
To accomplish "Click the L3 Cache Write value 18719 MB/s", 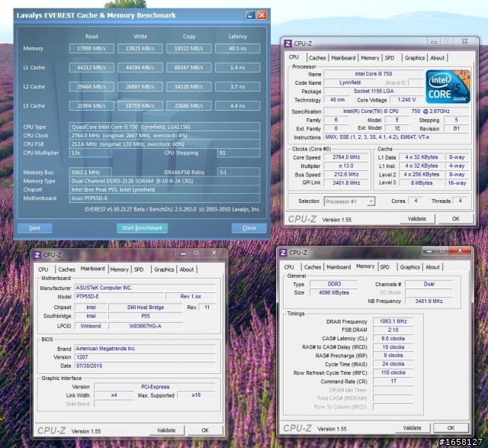I will 140,106.
